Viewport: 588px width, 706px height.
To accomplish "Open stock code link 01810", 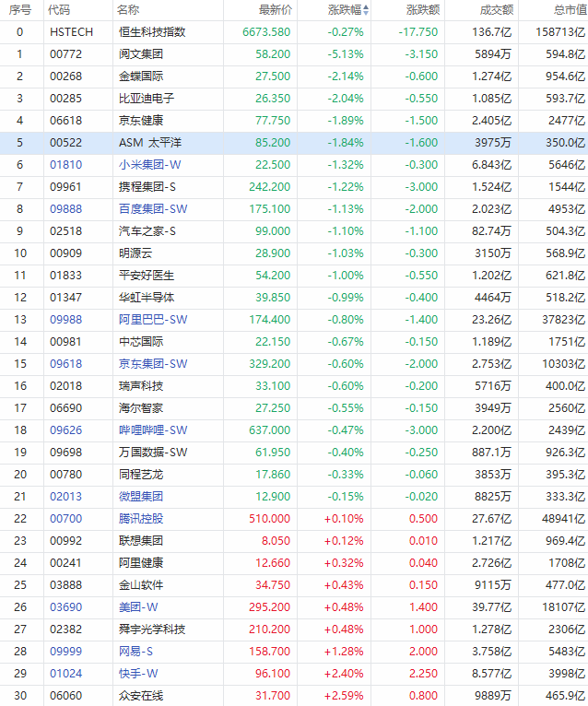I will click(x=66, y=165).
